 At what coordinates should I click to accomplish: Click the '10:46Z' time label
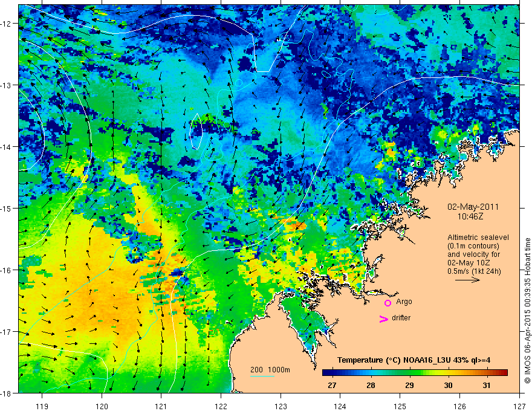(x=470, y=216)
